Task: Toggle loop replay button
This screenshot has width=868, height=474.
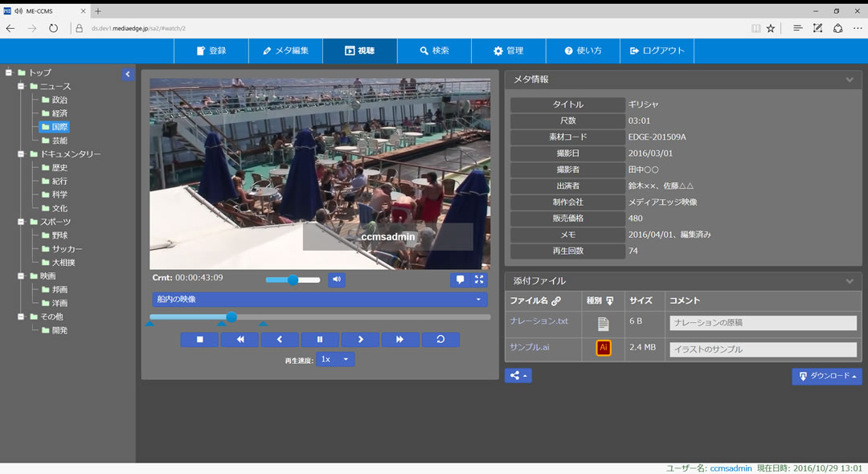Action: pos(440,339)
